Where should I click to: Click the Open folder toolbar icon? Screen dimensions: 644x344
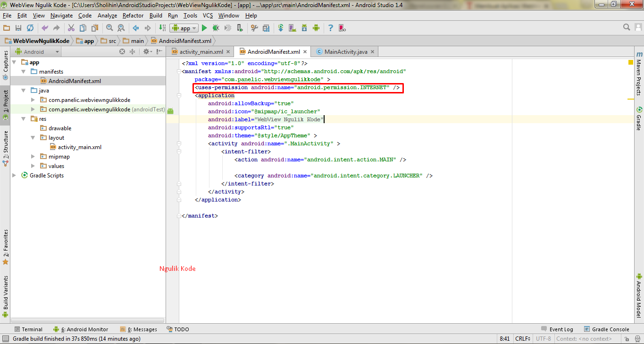pos(7,28)
